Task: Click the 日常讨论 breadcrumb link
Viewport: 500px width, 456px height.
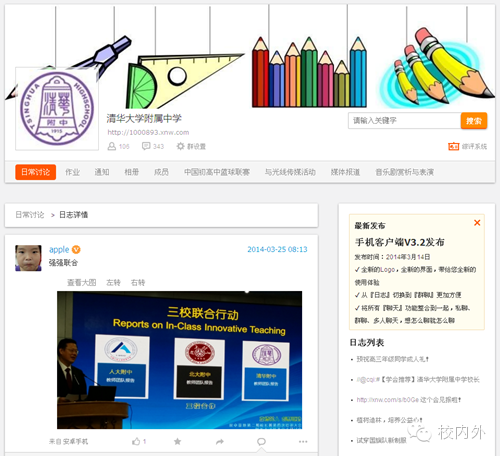Action: click(30, 215)
